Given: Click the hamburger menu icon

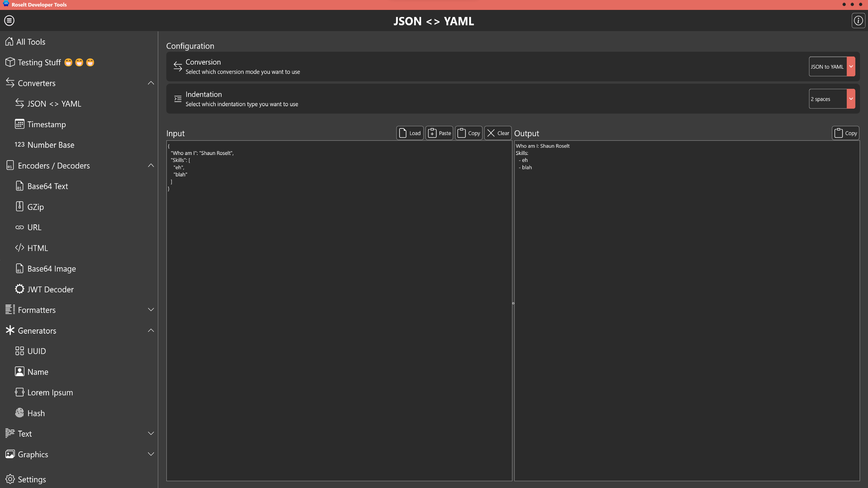Looking at the screenshot, I should [9, 21].
